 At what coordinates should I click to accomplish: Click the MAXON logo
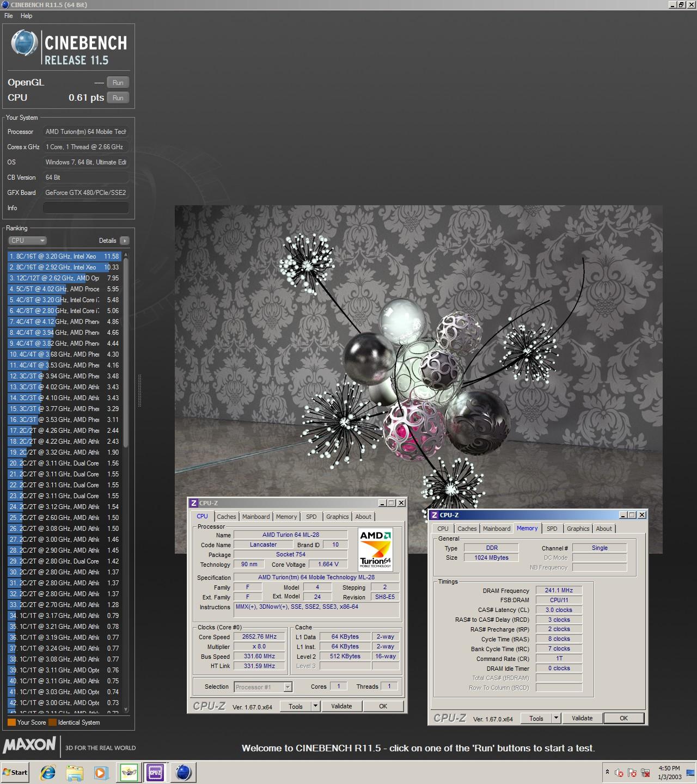point(29,745)
